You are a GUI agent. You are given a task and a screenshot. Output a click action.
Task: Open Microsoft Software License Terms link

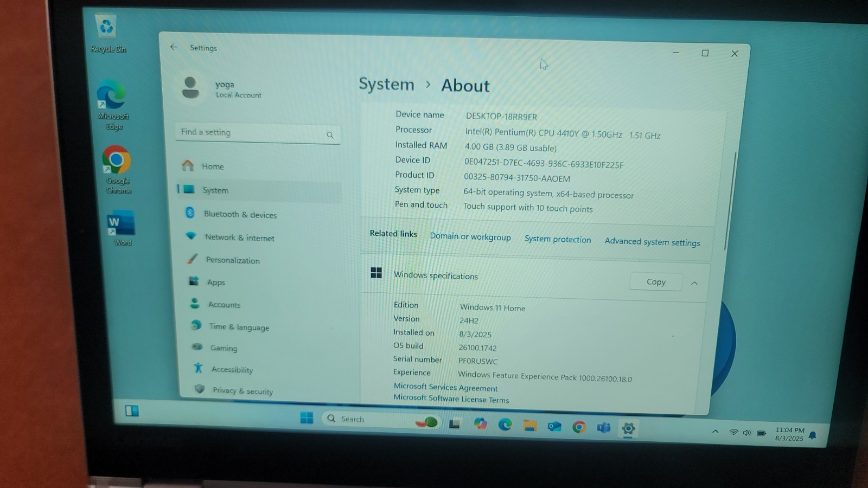click(451, 399)
